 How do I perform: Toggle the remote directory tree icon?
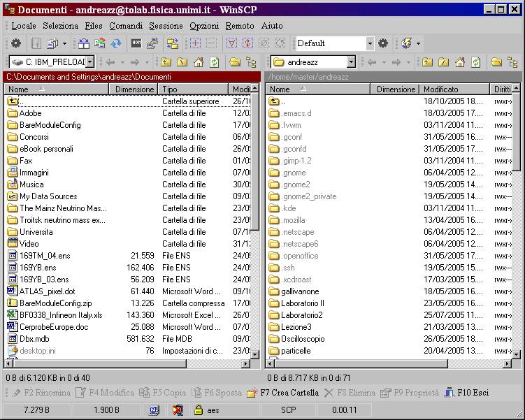click(512, 62)
